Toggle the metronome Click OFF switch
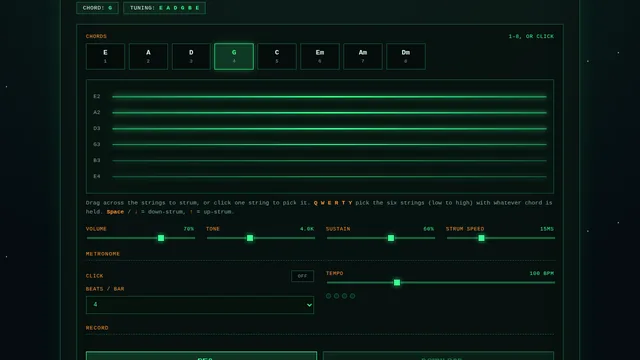 point(302,276)
